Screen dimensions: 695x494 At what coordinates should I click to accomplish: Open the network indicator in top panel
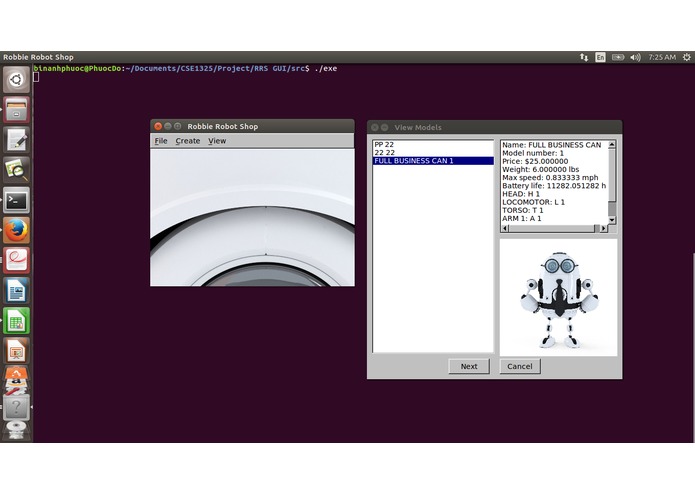pyautogui.click(x=584, y=57)
